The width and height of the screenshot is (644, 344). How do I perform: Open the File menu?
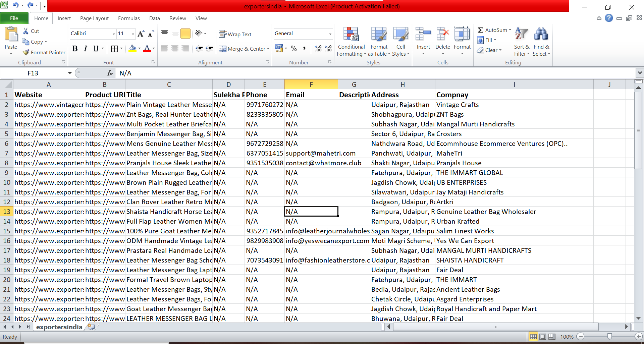click(14, 18)
